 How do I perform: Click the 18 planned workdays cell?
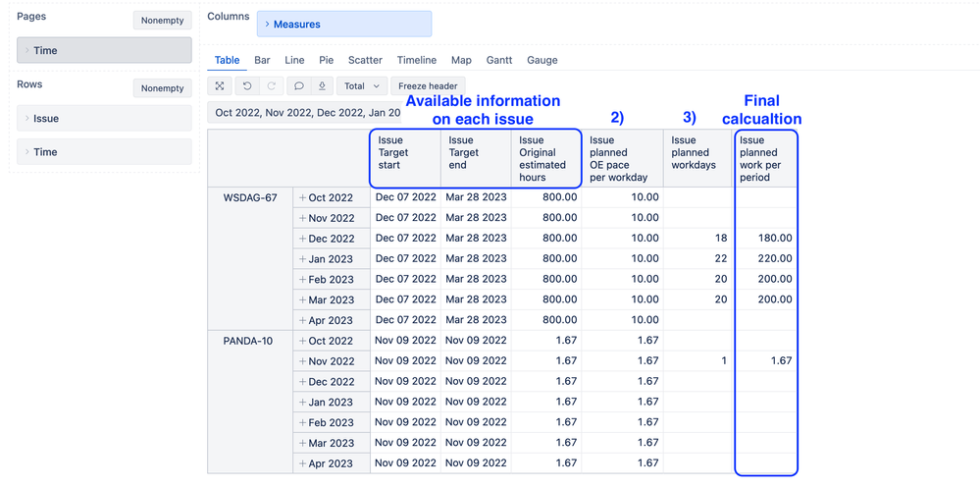[698, 239]
